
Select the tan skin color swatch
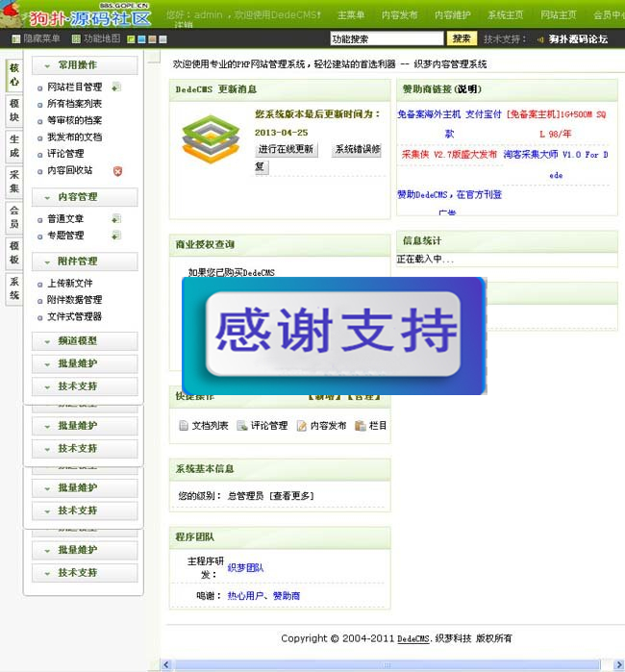[x=152, y=39]
